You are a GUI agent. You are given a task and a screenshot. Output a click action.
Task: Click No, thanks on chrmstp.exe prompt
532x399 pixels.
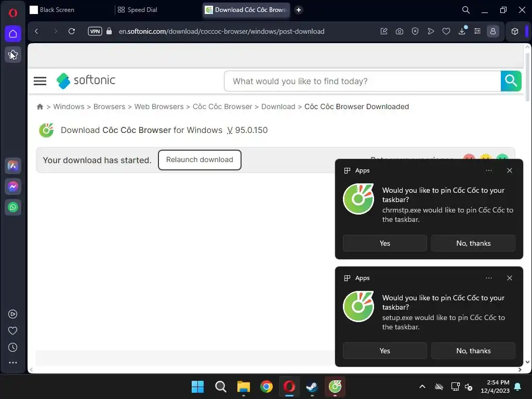(473, 243)
